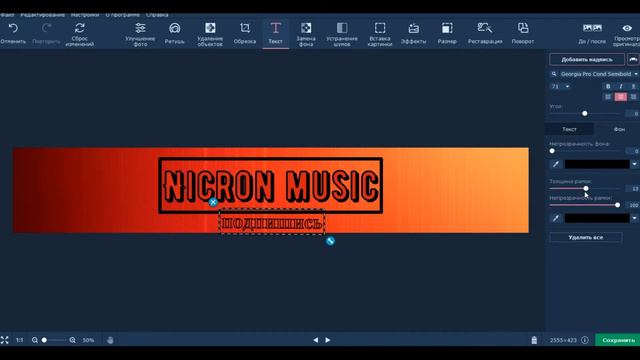Align text to the right
Image resolution: width=640 pixels, height=360 pixels.
[633, 97]
